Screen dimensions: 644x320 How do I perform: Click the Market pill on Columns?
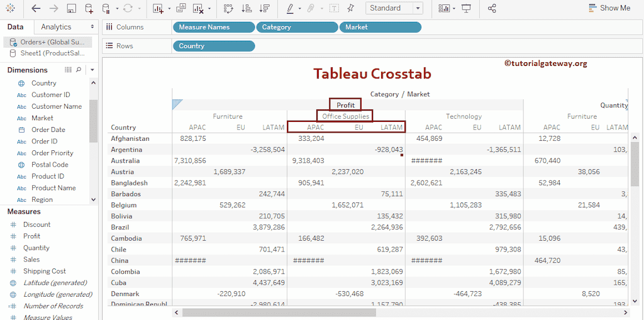[x=380, y=27]
